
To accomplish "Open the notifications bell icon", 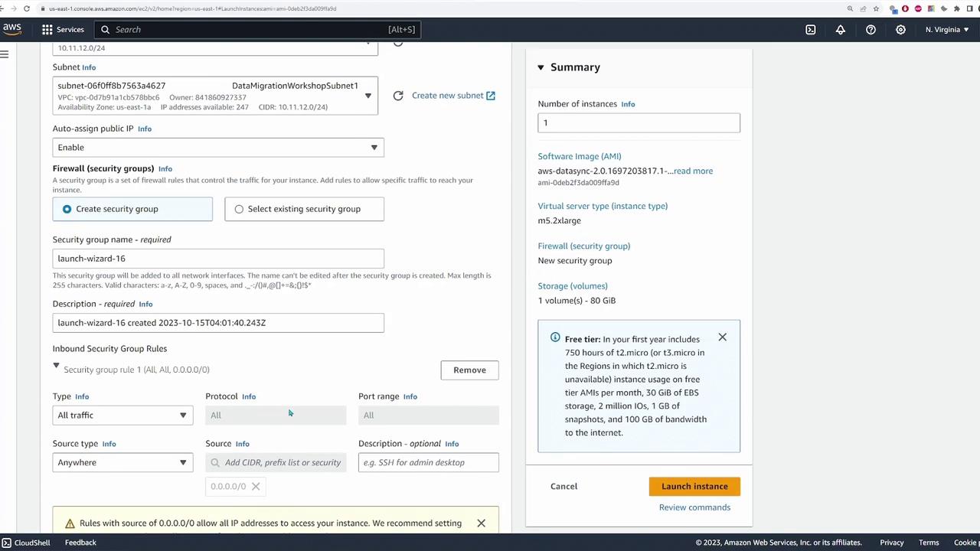I will [x=841, y=29].
